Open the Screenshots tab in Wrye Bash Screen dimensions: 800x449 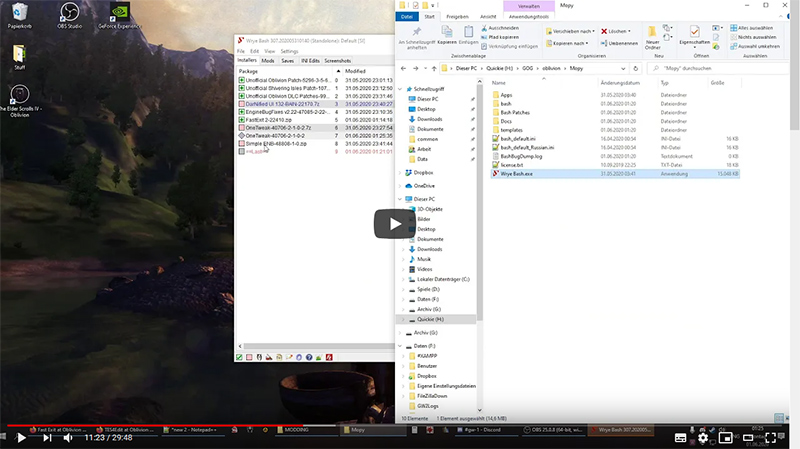337,61
